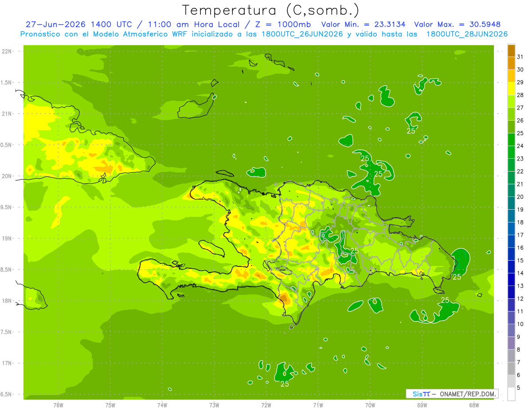
Task: Select "Valor Min. = 23.3134" in the header
Action: (363, 24)
